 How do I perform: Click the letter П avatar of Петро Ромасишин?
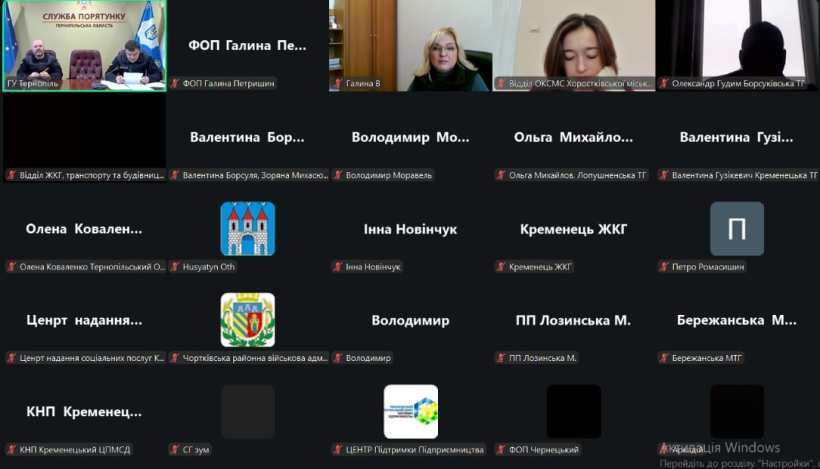[x=736, y=229]
